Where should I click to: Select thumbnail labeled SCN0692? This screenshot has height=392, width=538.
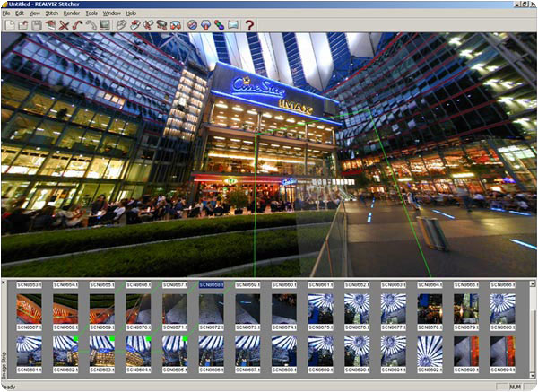430,351
